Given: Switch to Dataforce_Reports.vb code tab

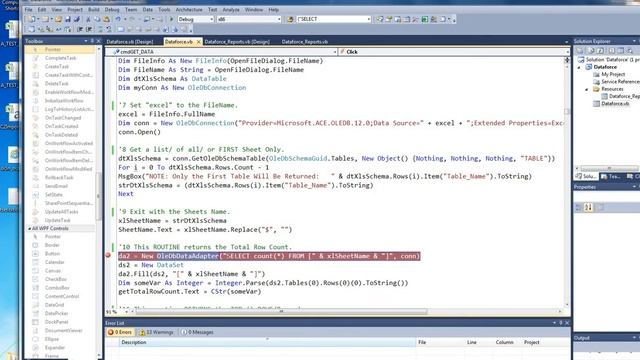Looking at the screenshot, I should click(x=304, y=42).
